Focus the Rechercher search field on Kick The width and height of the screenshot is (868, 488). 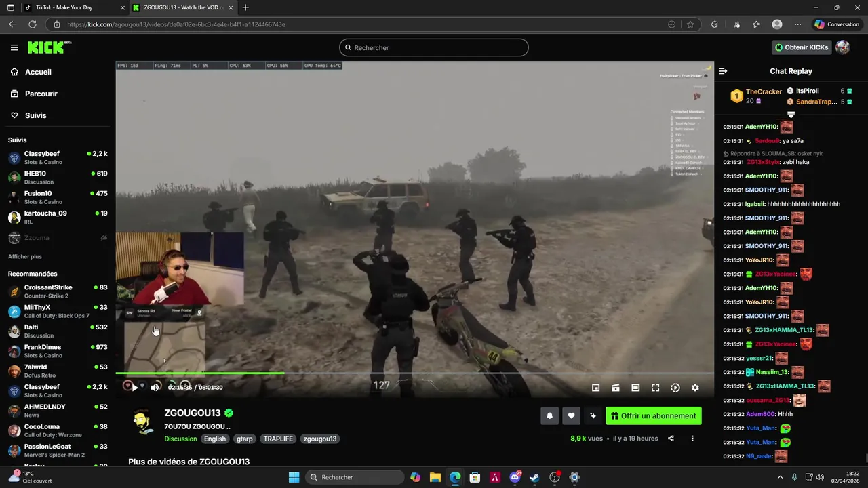point(434,47)
